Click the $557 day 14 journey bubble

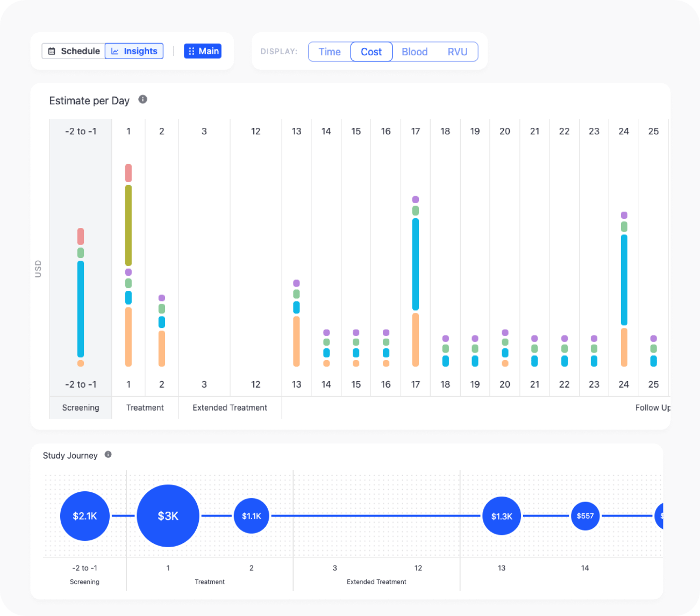pos(585,516)
